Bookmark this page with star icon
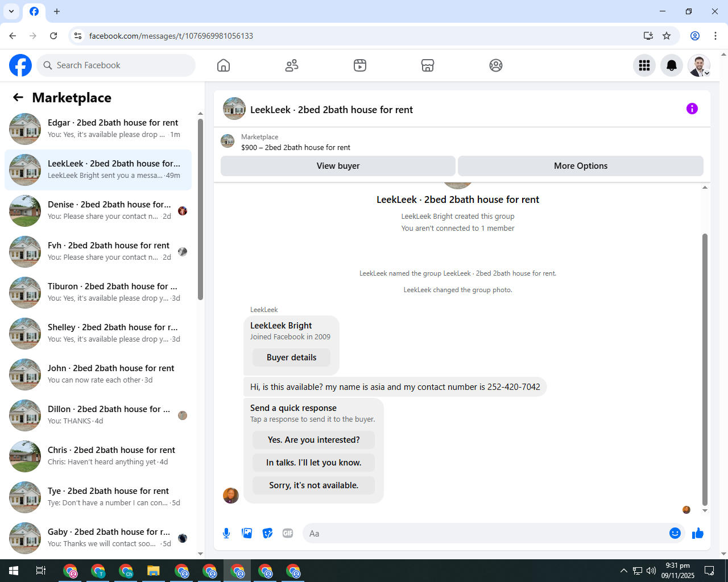The height and width of the screenshot is (582, 728). click(x=667, y=36)
